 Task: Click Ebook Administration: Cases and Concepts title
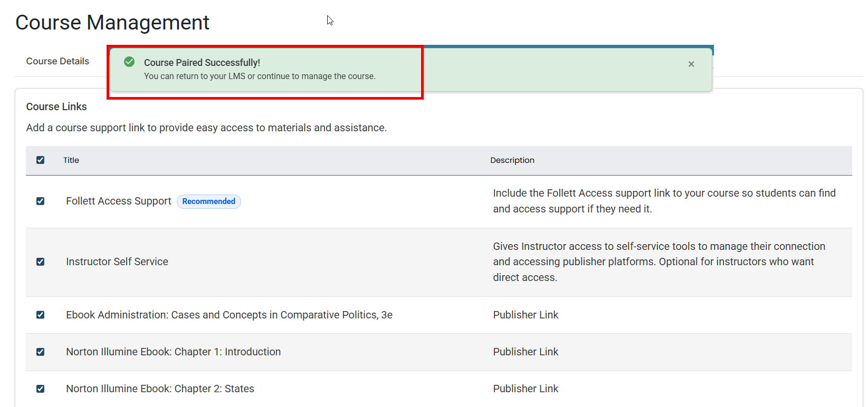pyautogui.click(x=229, y=315)
